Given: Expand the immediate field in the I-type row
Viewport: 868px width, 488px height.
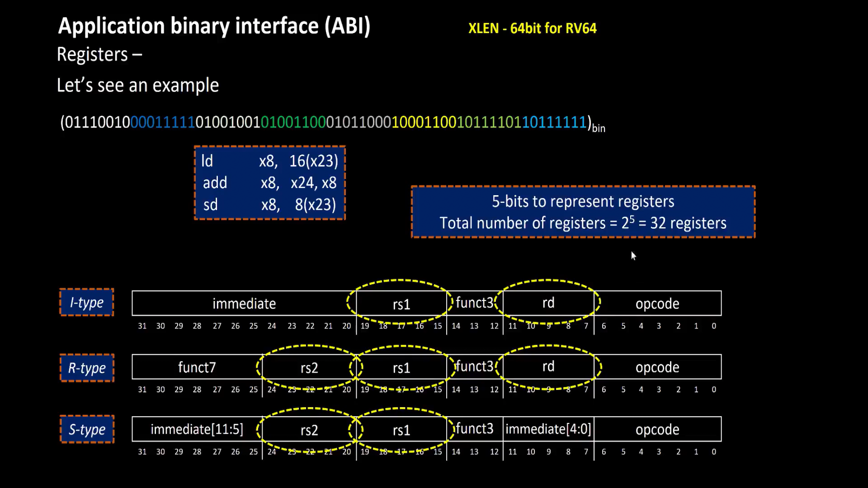Looking at the screenshot, I should pyautogui.click(x=244, y=304).
